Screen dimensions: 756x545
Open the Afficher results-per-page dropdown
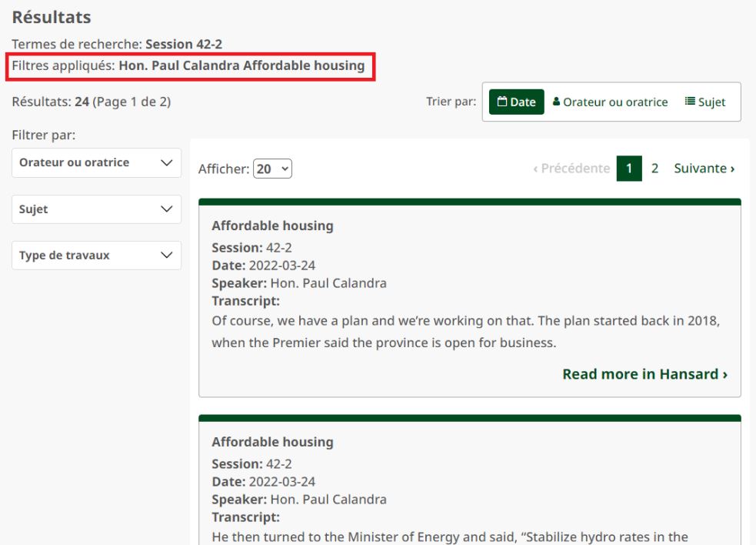[x=272, y=169]
